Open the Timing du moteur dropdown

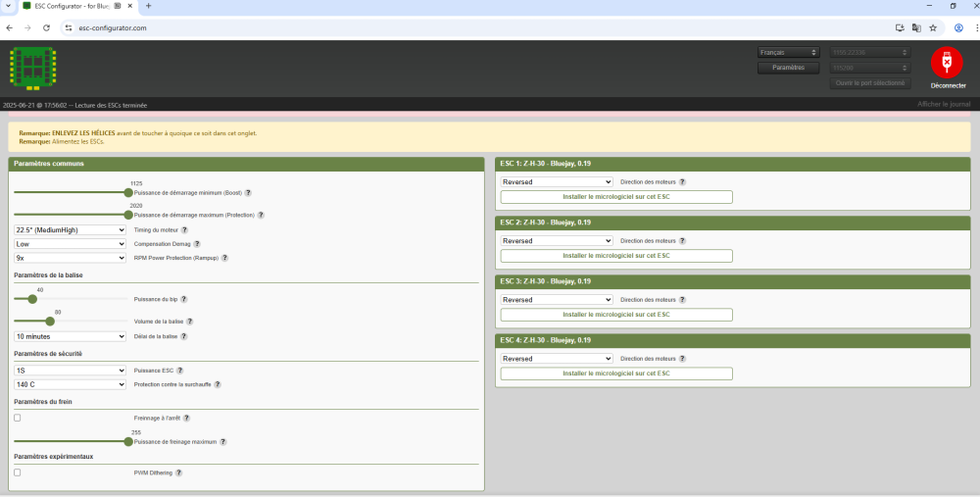tap(70, 229)
